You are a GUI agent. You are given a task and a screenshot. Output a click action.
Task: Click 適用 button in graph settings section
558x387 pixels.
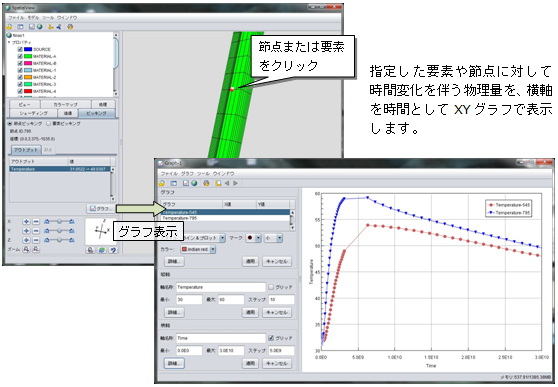[x=251, y=261]
